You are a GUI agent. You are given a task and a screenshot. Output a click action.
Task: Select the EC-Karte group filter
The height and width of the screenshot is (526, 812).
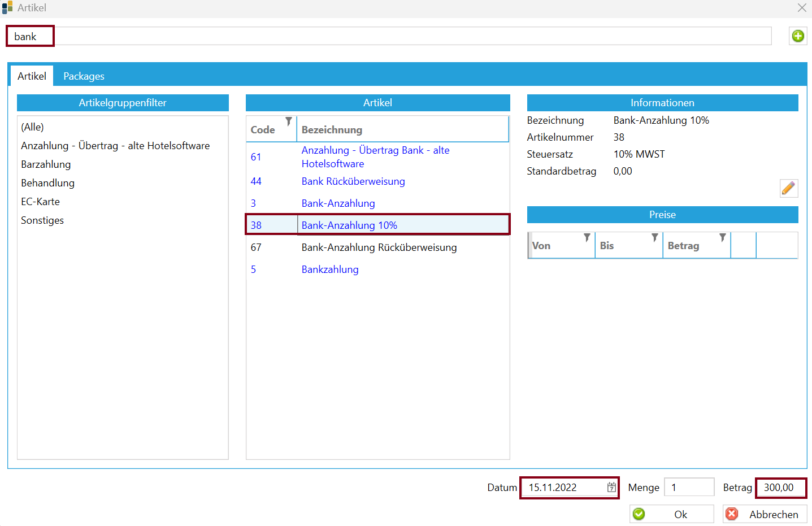(x=40, y=201)
